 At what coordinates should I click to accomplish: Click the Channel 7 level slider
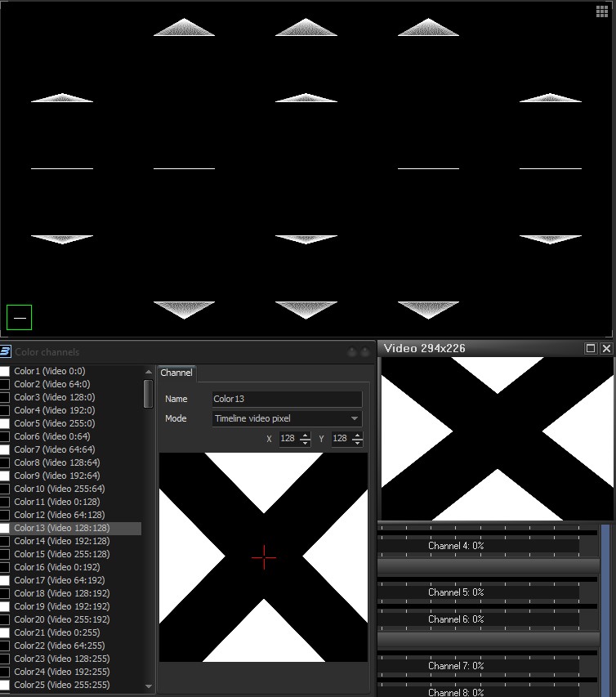(478, 666)
